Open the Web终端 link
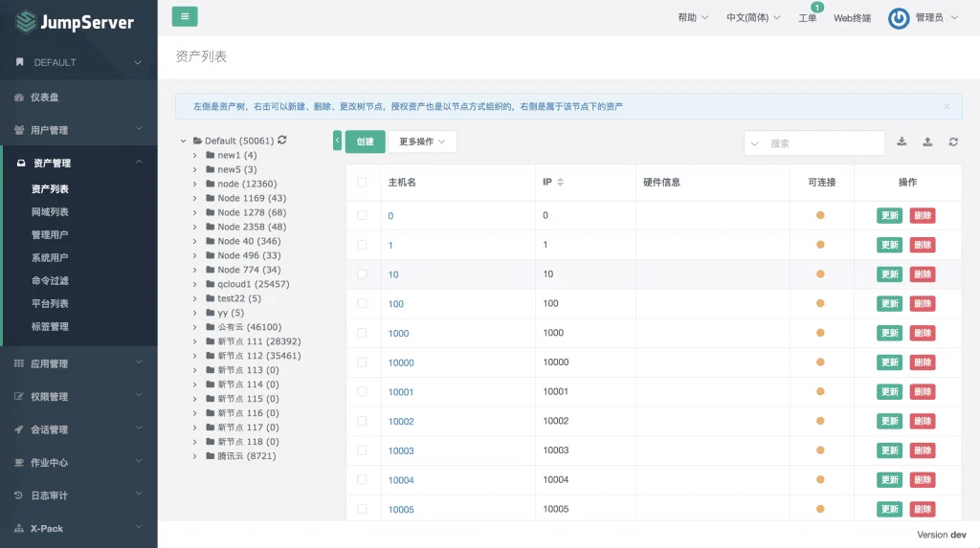Screen dimensions: 980x548 coord(852,18)
